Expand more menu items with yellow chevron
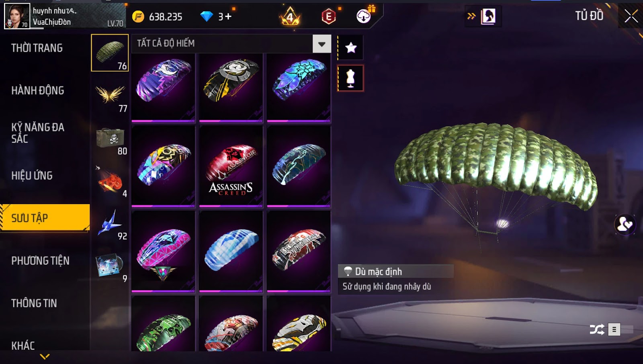The height and width of the screenshot is (364, 643). coord(45,356)
